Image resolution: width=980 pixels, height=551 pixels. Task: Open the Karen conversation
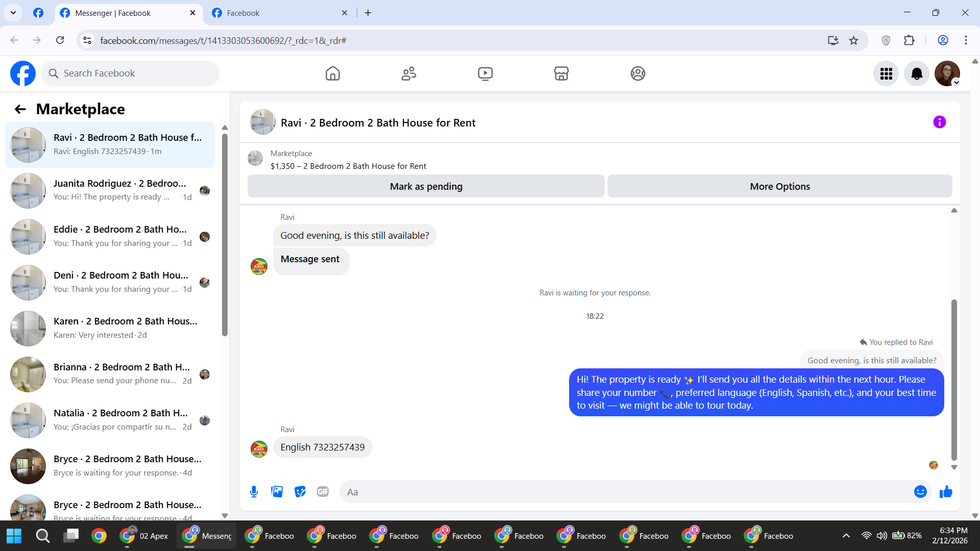110,329
